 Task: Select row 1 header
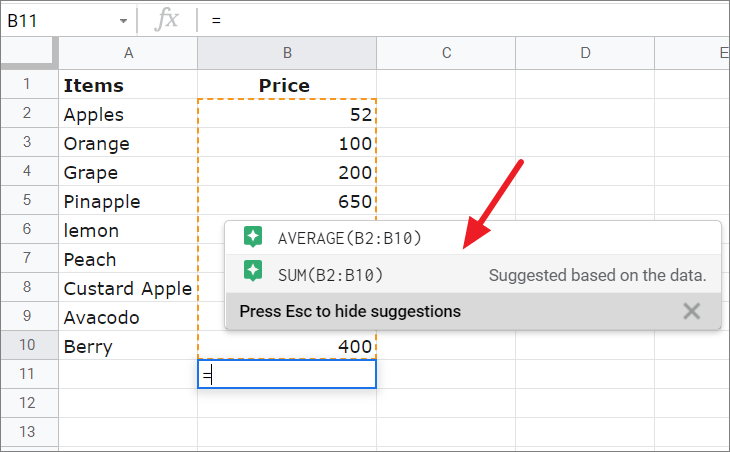[x=29, y=85]
